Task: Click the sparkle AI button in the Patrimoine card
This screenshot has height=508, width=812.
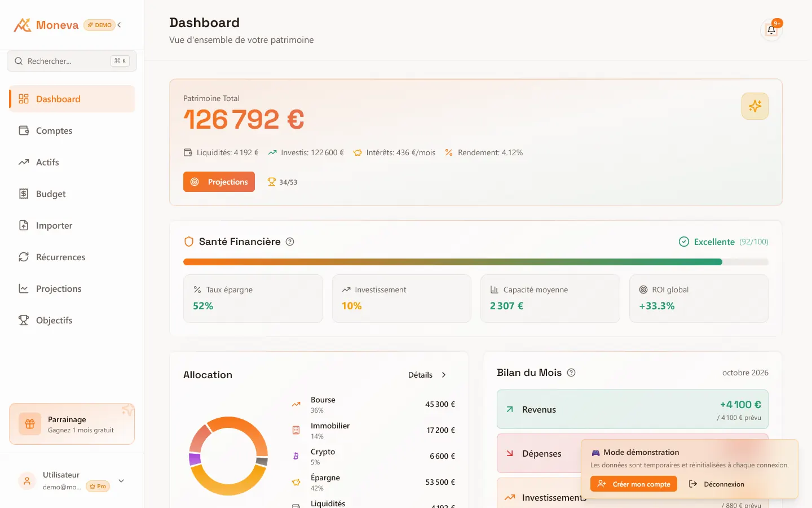Action: [754, 106]
